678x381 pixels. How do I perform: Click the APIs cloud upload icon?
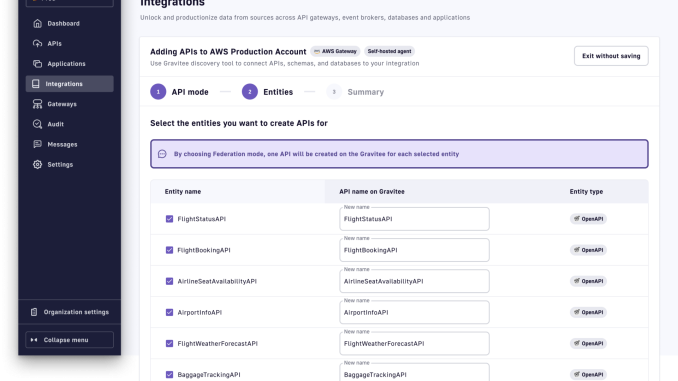pos(38,44)
